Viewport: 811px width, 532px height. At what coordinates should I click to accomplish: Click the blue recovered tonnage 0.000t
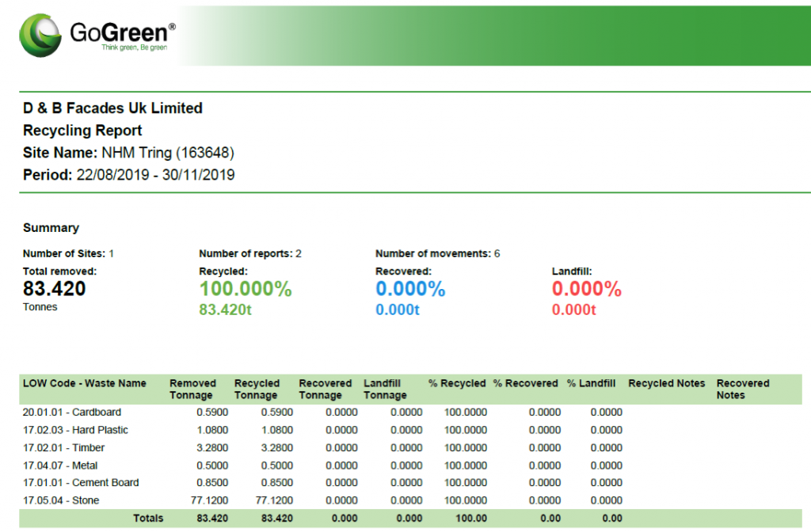398,310
